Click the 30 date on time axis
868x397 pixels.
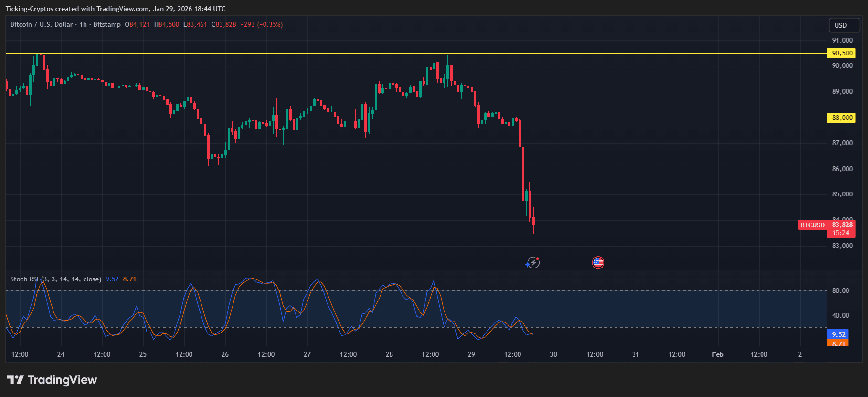(x=553, y=354)
